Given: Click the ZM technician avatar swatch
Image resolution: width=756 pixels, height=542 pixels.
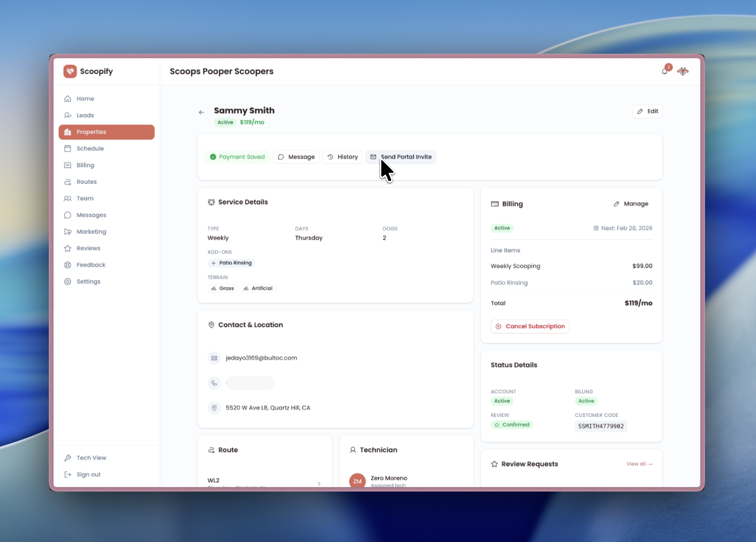Looking at the screenshot, I should click(357, 481).
